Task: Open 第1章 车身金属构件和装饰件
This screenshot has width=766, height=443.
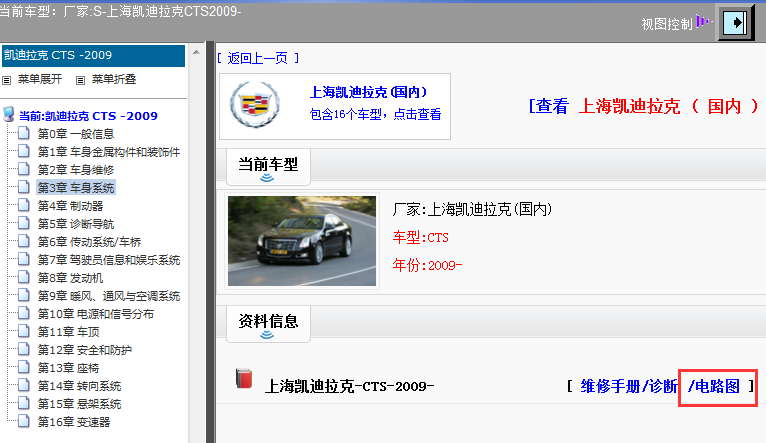Action: pos(109,152)
